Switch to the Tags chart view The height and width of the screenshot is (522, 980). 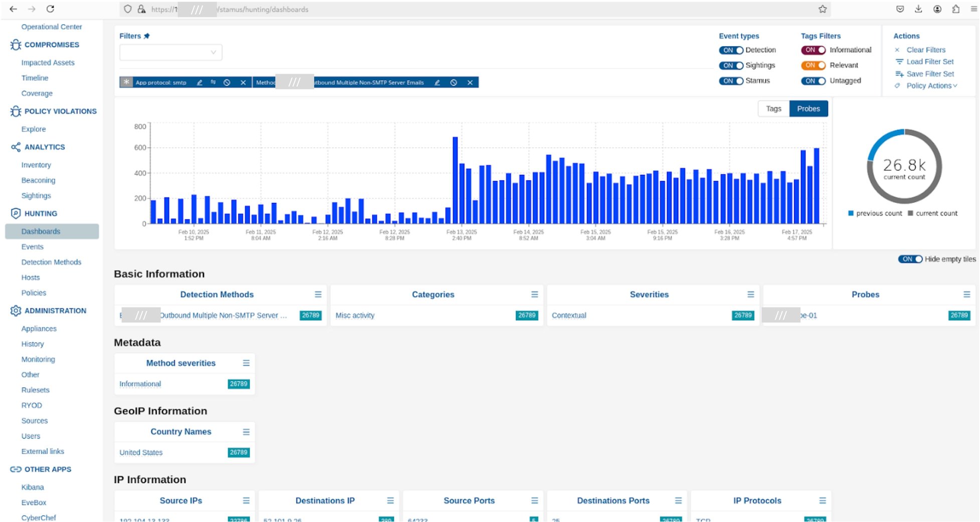[x=773, y=108]
